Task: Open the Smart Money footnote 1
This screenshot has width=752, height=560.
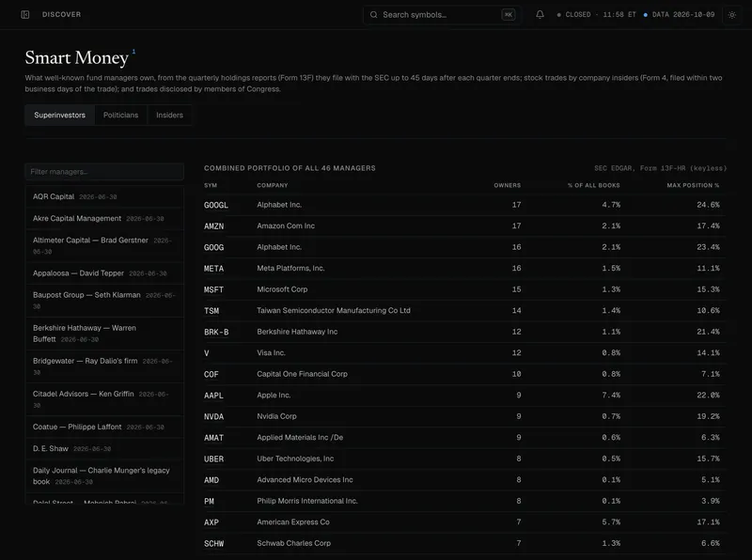Action: (133, 52)
